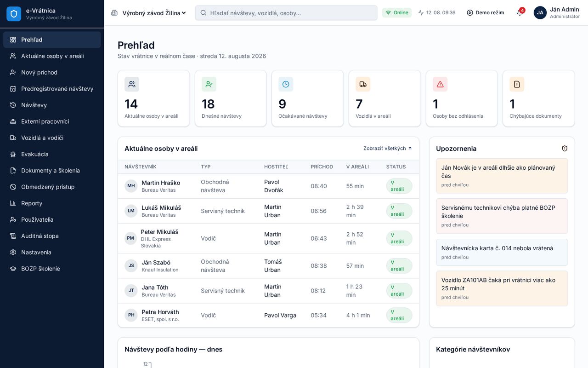This screenshot has height=368, width=588.
Task: Open the Ján Admin account menu
Action: [557, 13]
